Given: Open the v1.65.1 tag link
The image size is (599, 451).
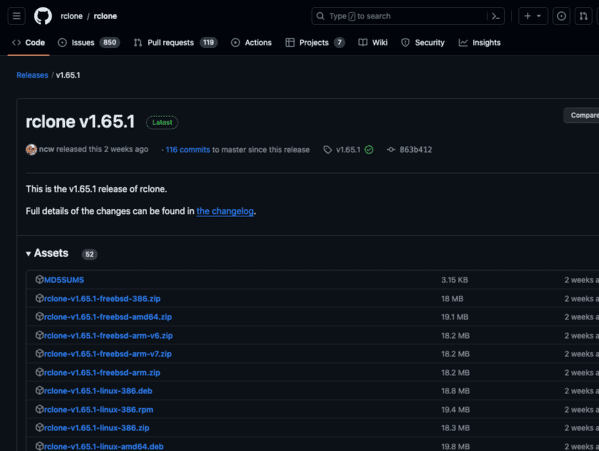Looking at the screenshot, I should click(348, 150).
